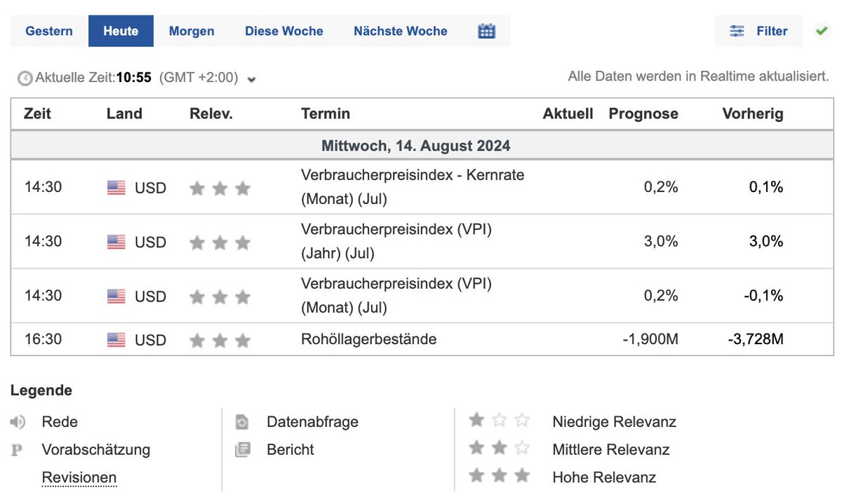Open the calendar date picker icon
This screenshot has height=504, width=842.
486,31
